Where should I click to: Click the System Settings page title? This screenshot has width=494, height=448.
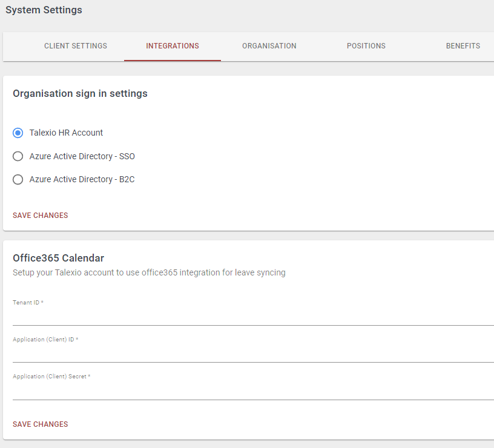pyautogui.click(x=44, y=10)
